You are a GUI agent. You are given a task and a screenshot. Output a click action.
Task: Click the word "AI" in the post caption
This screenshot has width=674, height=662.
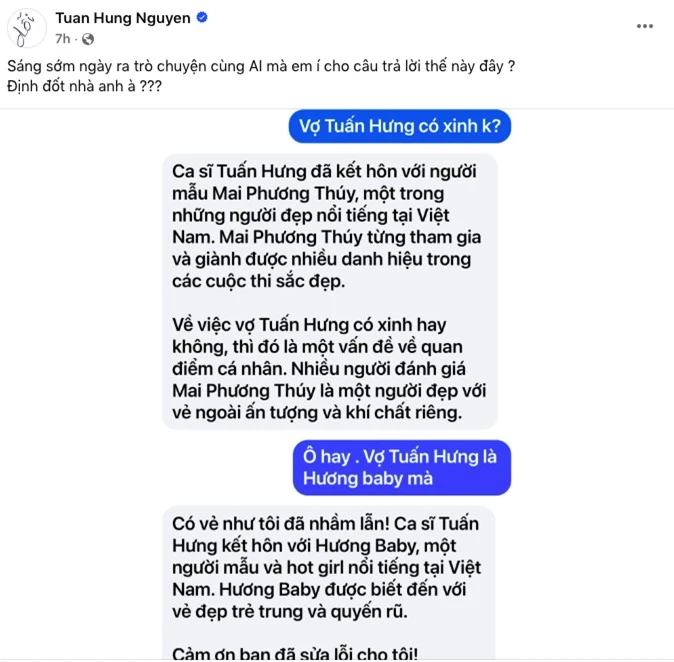coord(256,66)
